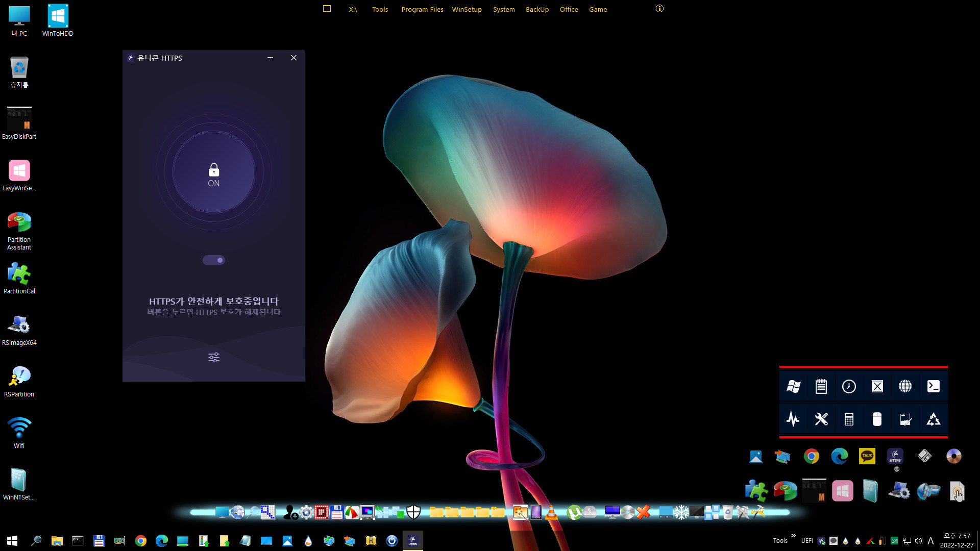980x551 pixels.
Task: Click the taskbar clock showing 오후 7:57
Action: [x=957, y=540]
